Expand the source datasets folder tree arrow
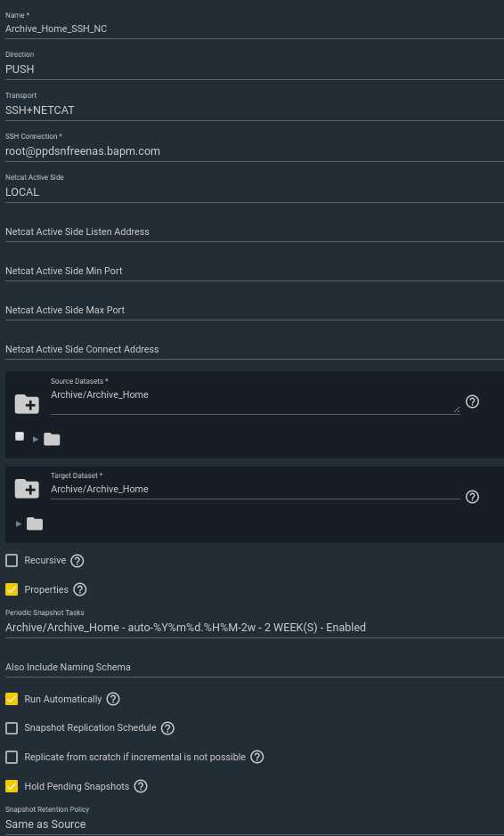This screenshot has height=836, width=504. 36,439
